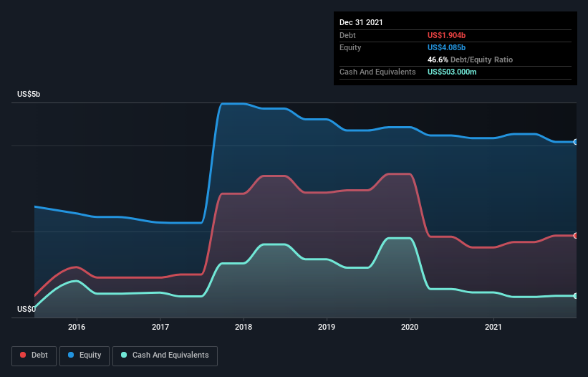
Task: Click the 2017 x-axis label
Action: [x=160, y=327]
